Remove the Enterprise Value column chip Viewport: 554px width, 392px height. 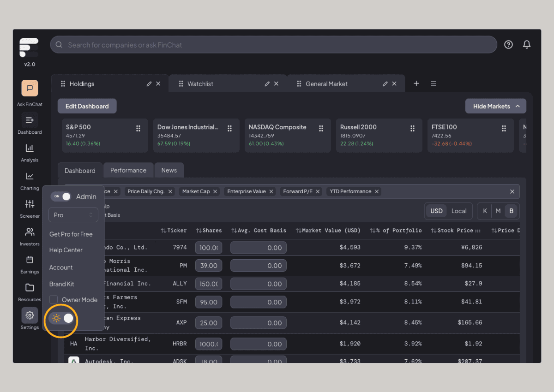pyautogui.click(x=271, y=191)
